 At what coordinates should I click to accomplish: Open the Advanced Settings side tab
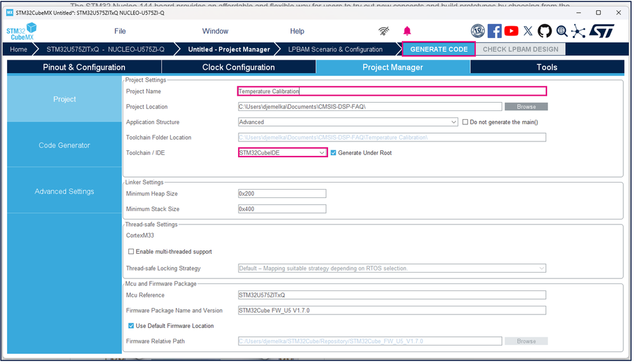coord(64,191)
